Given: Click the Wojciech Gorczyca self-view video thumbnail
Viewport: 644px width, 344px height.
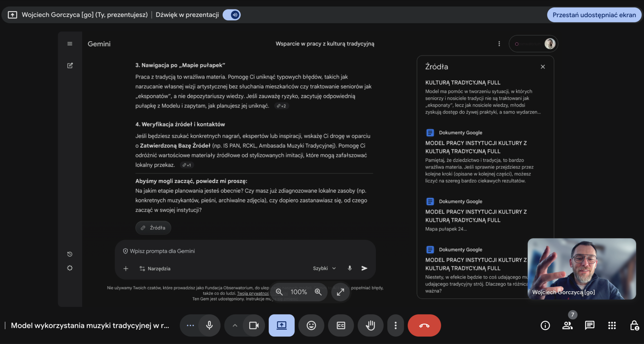Looking at the screenshot, I should pyautogui.click(x=582, y=269).
